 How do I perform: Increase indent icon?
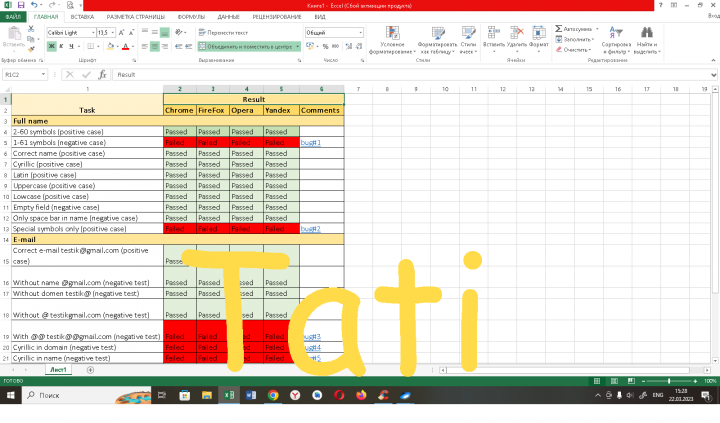(x=188, y=46)
